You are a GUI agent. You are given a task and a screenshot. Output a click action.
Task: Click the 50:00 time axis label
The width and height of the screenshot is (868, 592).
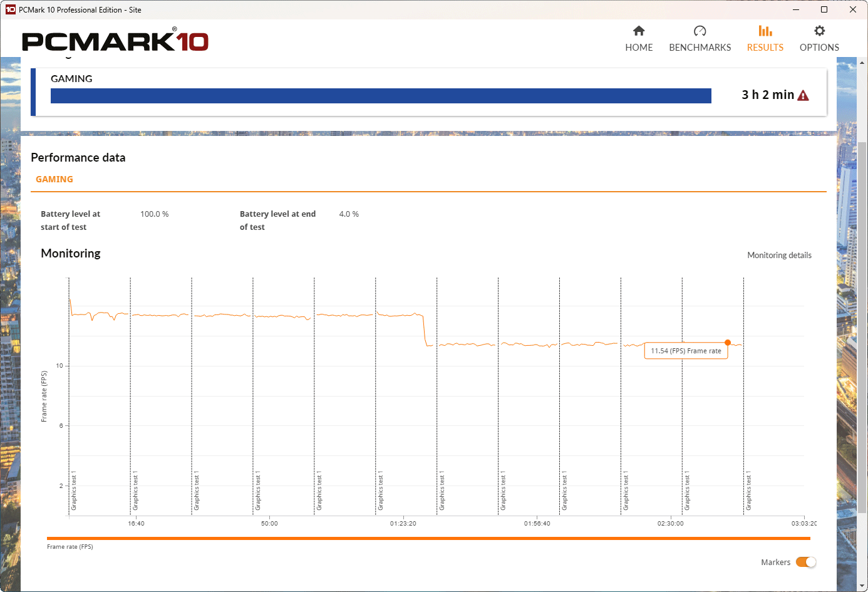(269, 523)
